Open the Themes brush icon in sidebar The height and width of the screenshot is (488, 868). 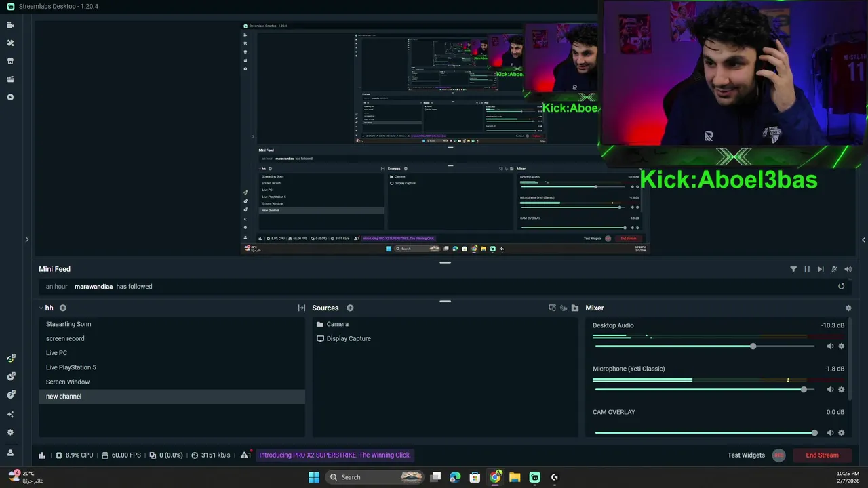coord(10,43)
